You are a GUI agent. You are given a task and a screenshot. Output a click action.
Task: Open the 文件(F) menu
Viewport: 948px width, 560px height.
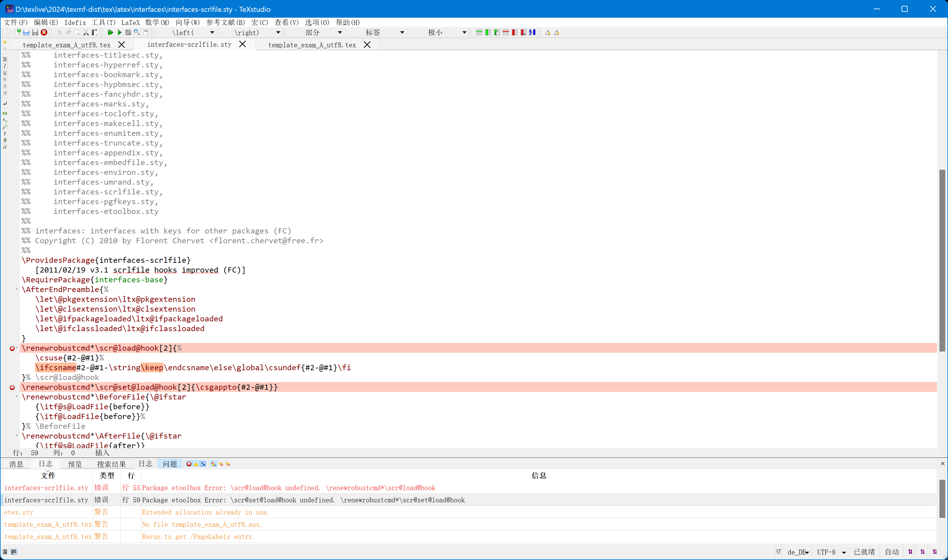[16, 22]
